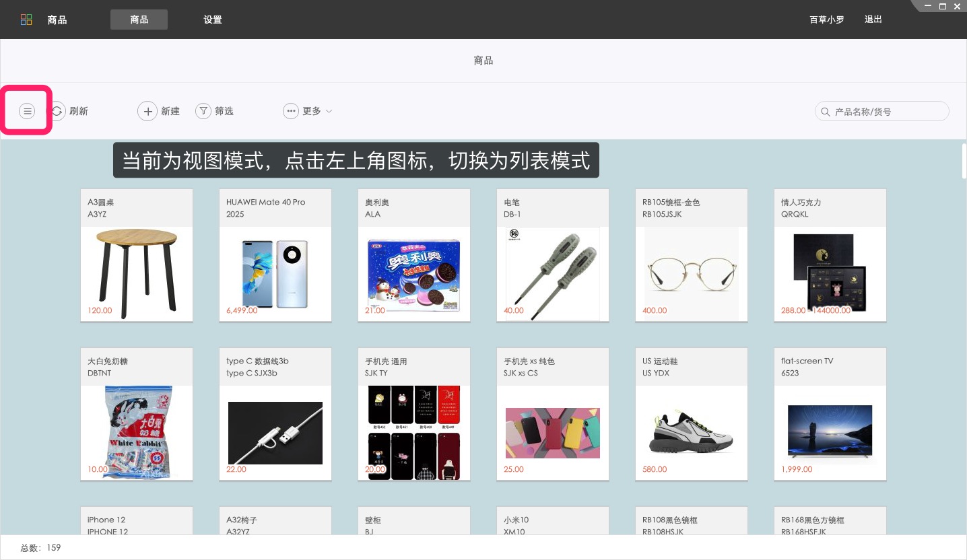Click the RB168黑色方镜框 card title
Image resolution: width=967 pixels, height=560 pixels.
[813, 520]
